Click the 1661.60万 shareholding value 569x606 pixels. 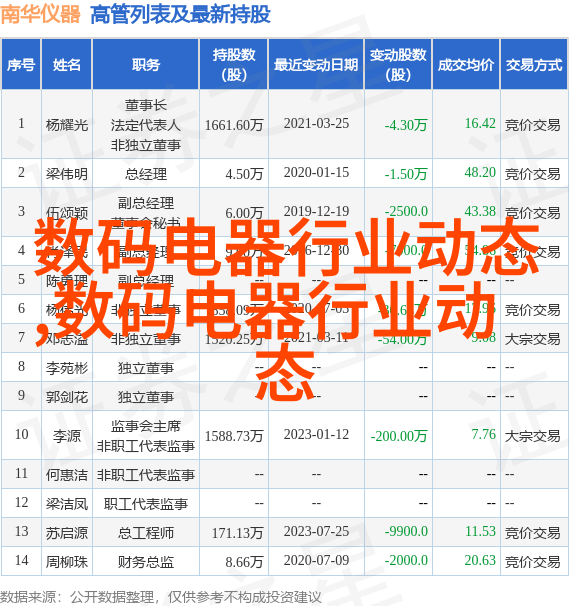234,125
